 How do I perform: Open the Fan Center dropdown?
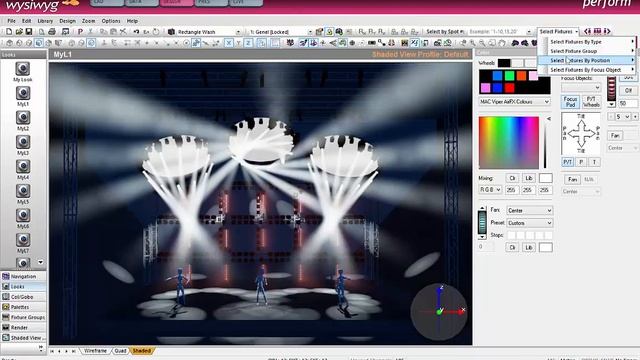click(529, 211)
